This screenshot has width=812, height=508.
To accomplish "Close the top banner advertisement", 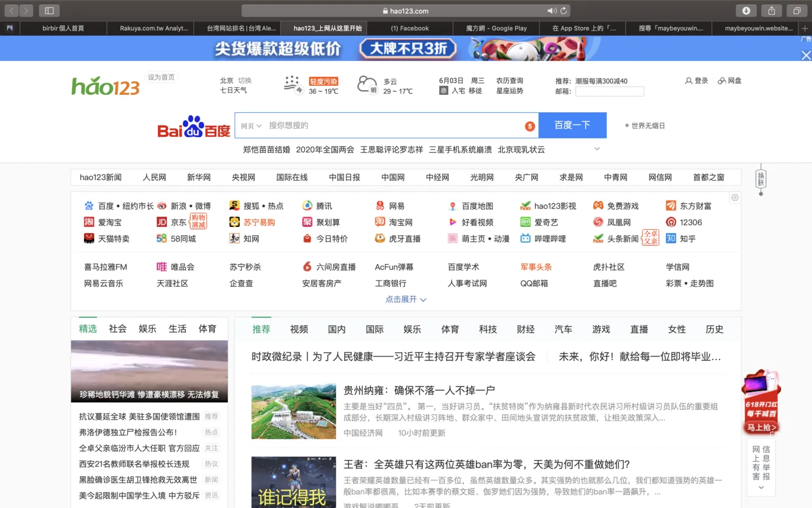I will pos(806,55).
